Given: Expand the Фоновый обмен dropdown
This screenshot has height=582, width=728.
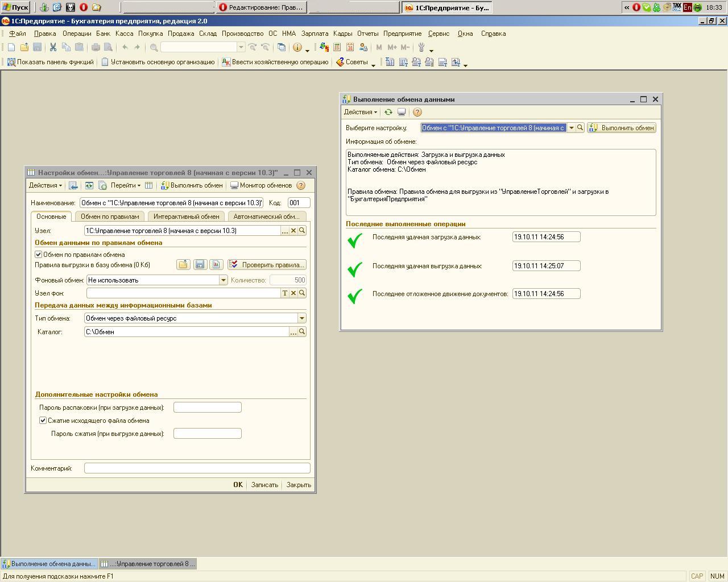Looking at the screenshot, I should [x=224, y=280].
